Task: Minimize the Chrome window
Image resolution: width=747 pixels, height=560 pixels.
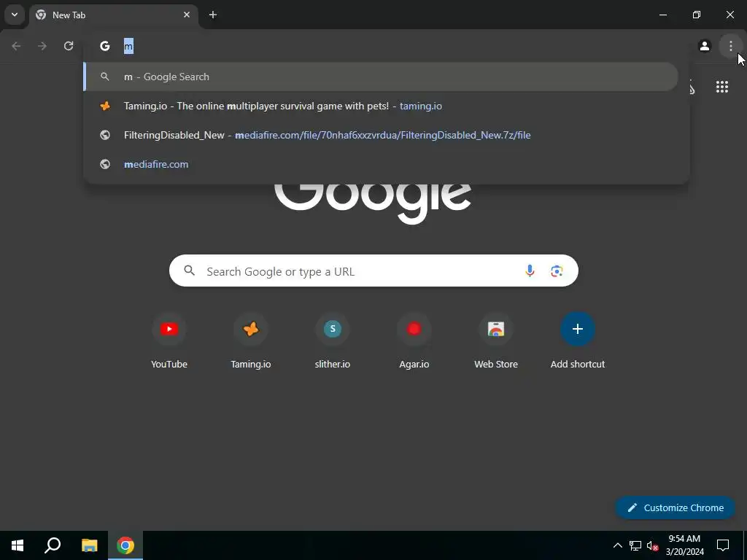Action: (662, 15)
